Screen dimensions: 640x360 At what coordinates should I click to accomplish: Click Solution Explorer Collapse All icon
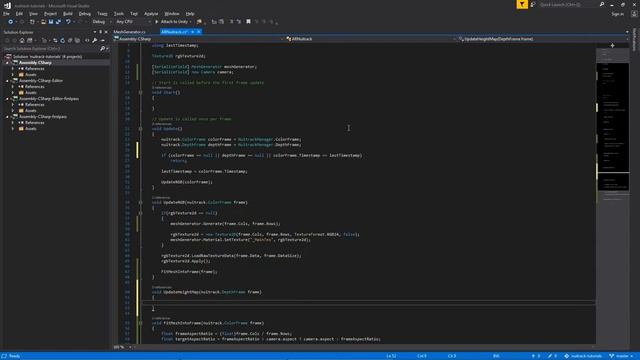point(70,40)
